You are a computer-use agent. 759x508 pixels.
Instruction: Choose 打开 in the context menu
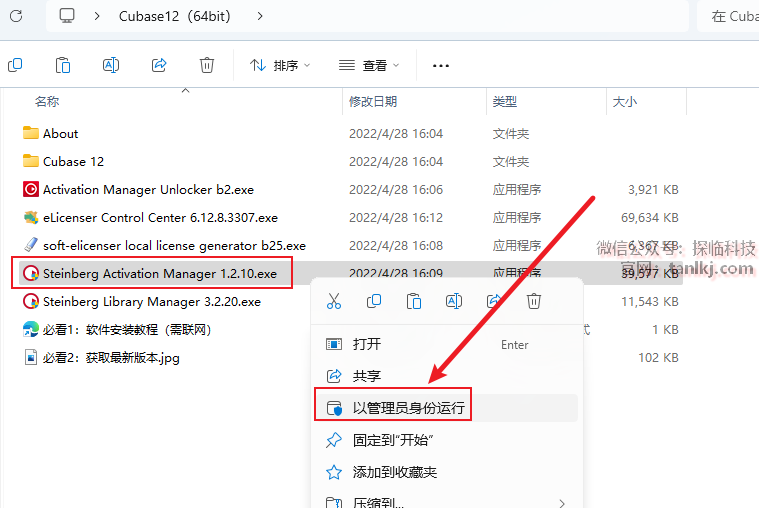445,344
